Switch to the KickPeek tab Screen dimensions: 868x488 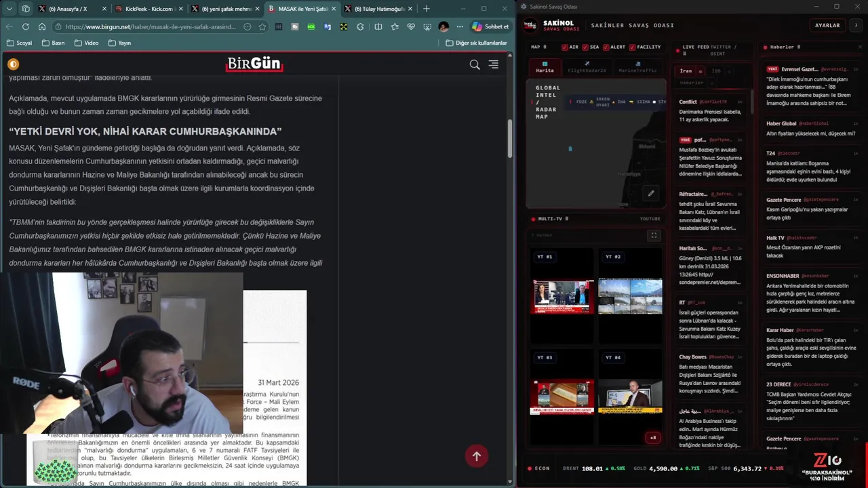149,9
